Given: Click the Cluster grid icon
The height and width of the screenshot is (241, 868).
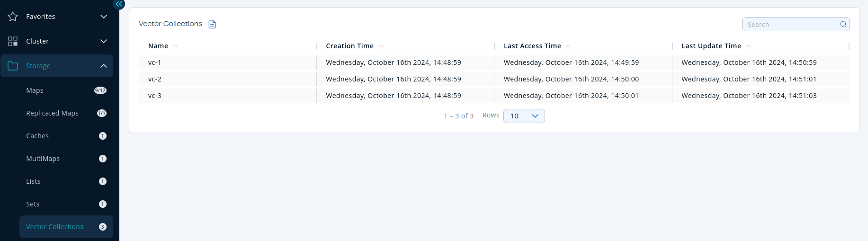Looking at the screenshot, I should click(x=13, y=41).
